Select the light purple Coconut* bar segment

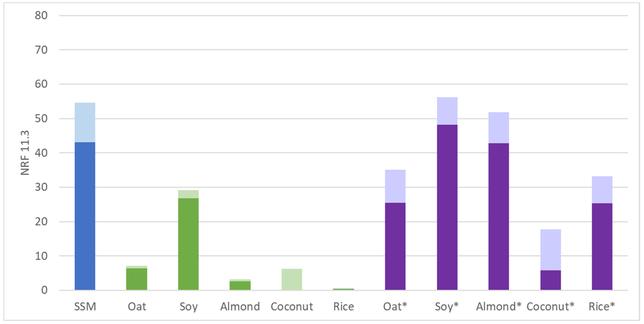point(550,250)
